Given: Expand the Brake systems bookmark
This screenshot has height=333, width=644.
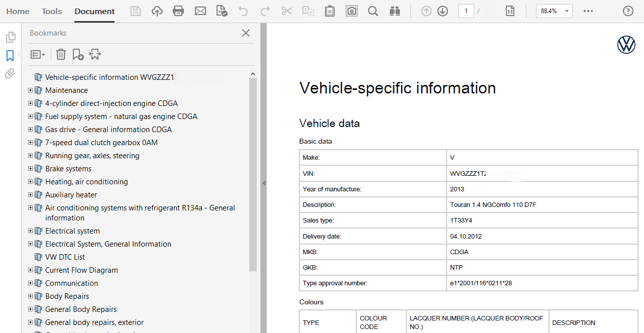Looking at the screenshot, I should click(x=31, y=169).
